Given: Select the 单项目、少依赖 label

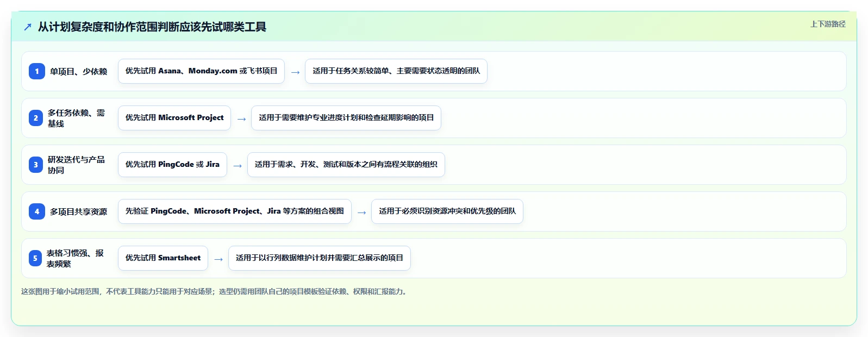Looking at the screenshot, I should pos(78,71).
